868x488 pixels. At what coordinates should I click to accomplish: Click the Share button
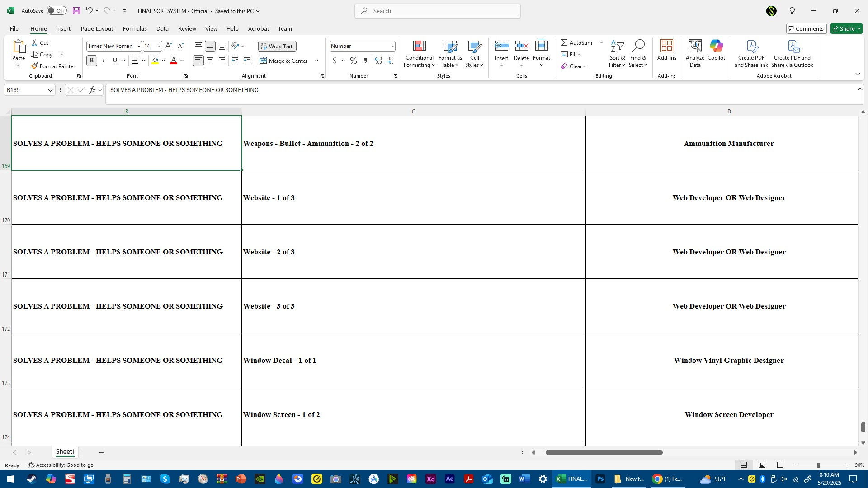844,28
